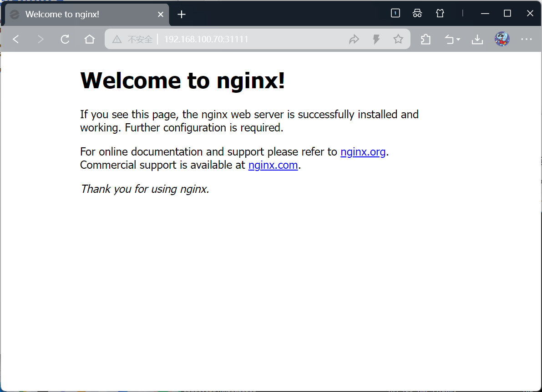Bookmark this page with the star icon
Viewport: 542px width, 392px height.
pos(398,39)
